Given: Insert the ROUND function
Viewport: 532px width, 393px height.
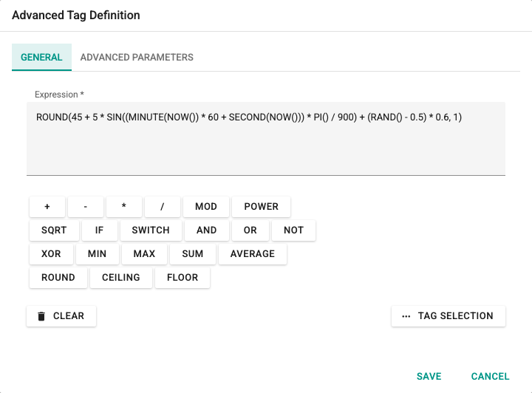Looking at the screenshot, I should pos(58,278).
